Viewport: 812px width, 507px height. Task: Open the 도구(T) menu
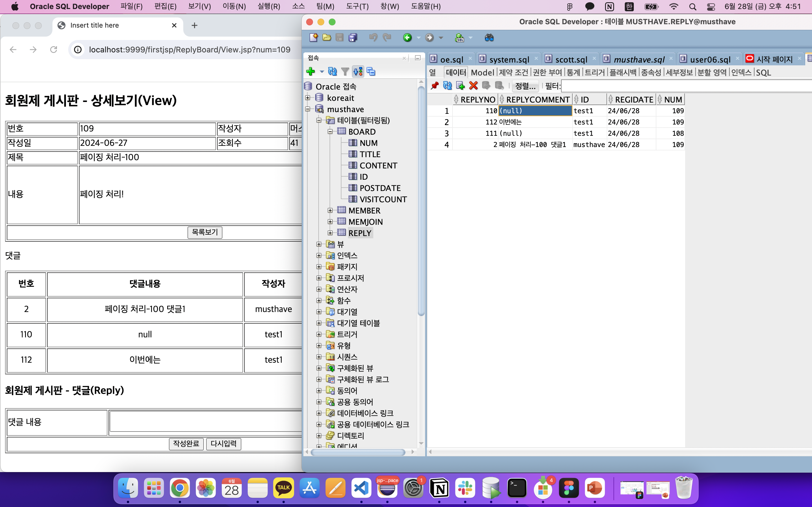[x=357, y=6]
